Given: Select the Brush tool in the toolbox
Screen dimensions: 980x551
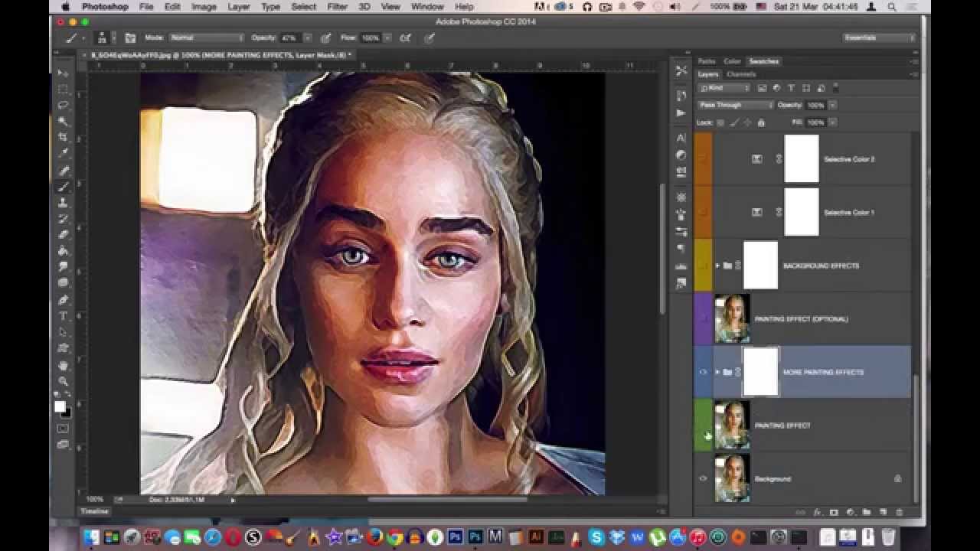Looking at the screenshot, I should click(x=64, y=186).
